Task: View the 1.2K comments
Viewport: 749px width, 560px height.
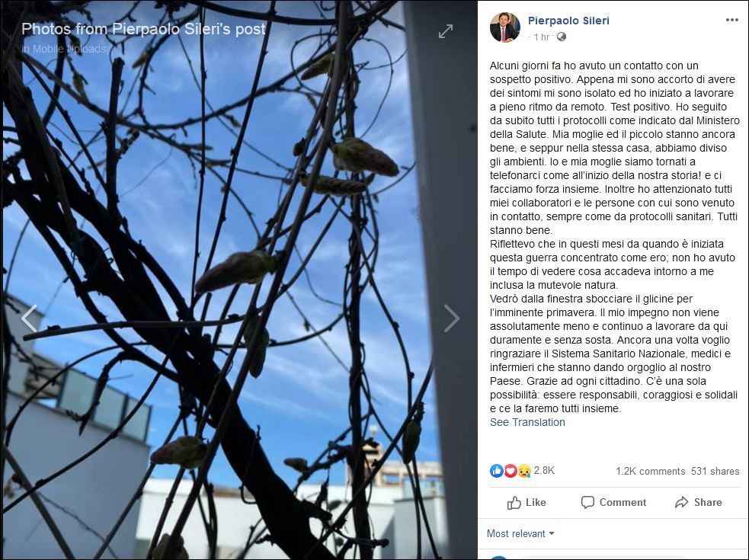Action: 650,471
